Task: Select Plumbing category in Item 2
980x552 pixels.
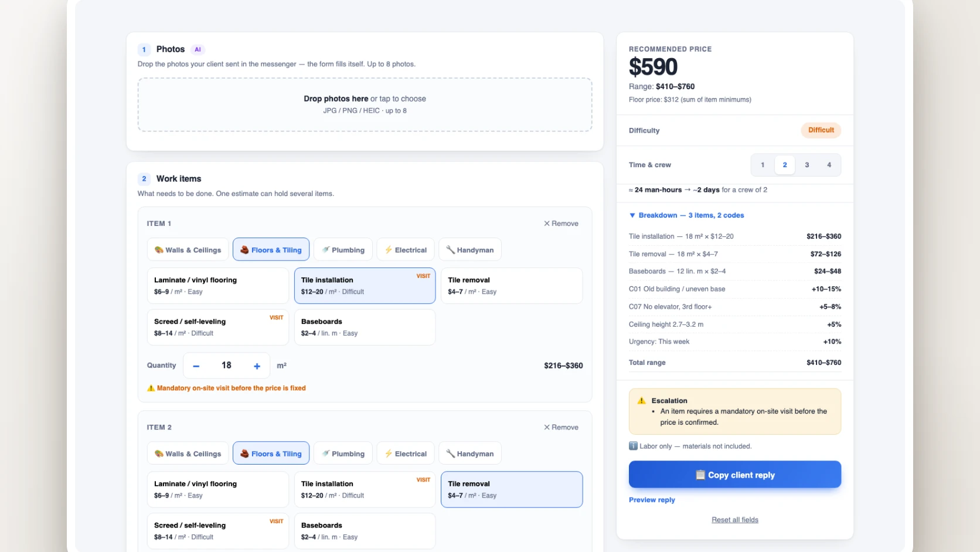Action: point(343,453)
